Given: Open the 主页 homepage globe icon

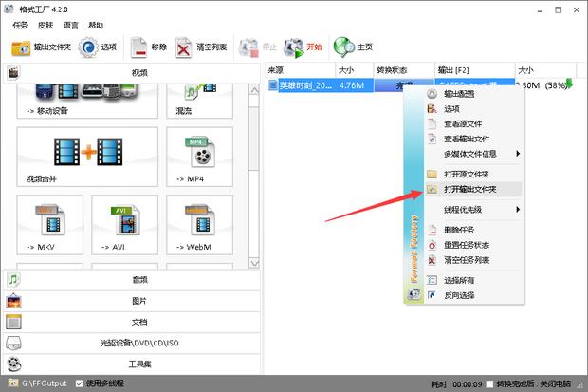Looking at the screenshot, I should (341, 47).
